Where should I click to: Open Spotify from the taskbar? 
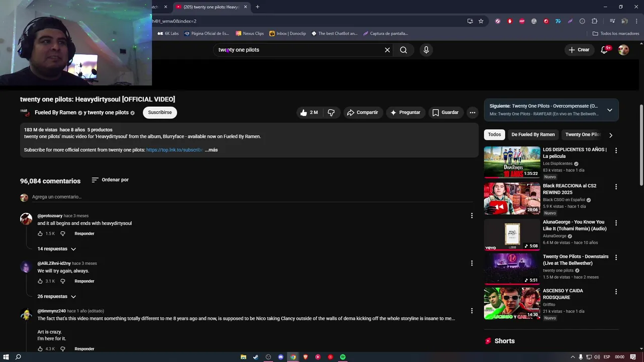pyautogui.click(x=343, y=357)
